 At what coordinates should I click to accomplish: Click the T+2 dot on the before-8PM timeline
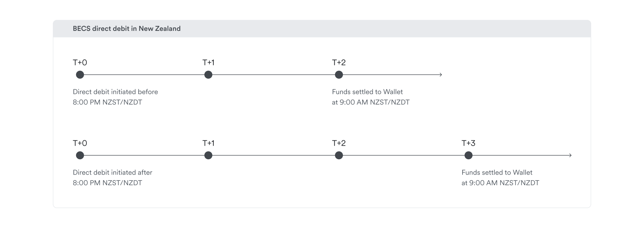tap(339, 75)
